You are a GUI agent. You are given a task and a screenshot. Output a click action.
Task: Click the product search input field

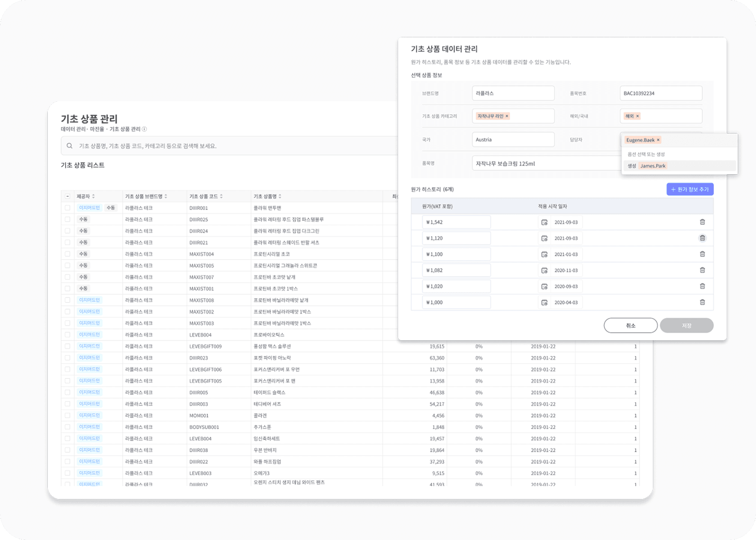(229, 146)
